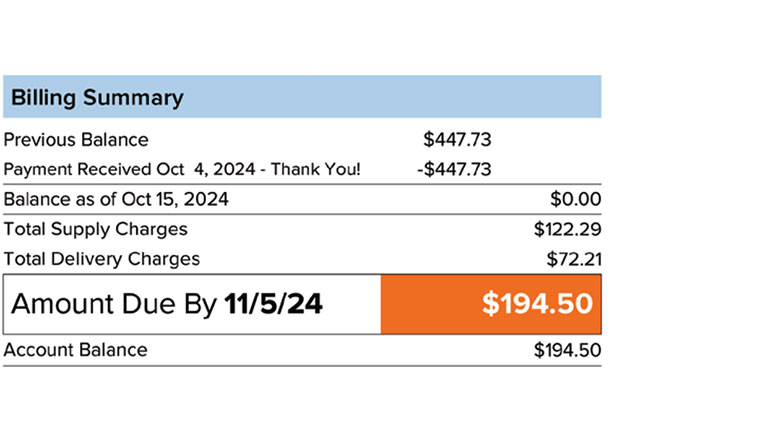The height and width of the screenshot is (440, 770).
Task: Select the Total Supply Charges label
Action: coord(96,229)
